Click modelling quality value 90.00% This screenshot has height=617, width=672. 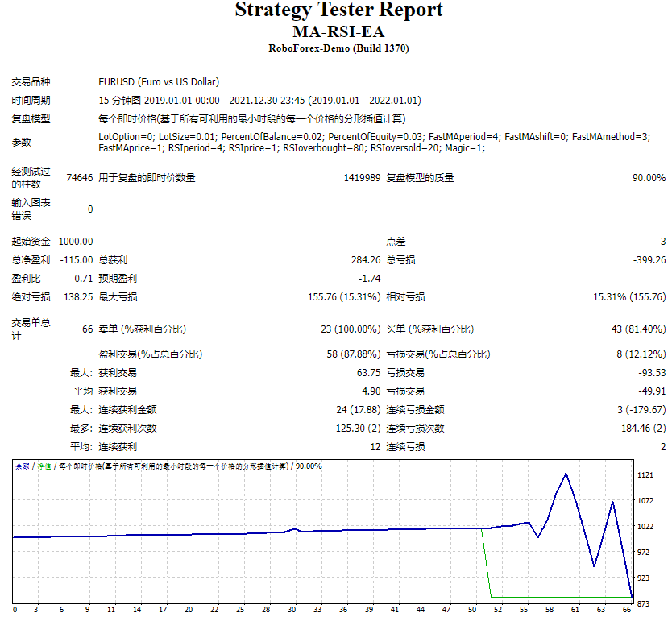pos(649,178)
